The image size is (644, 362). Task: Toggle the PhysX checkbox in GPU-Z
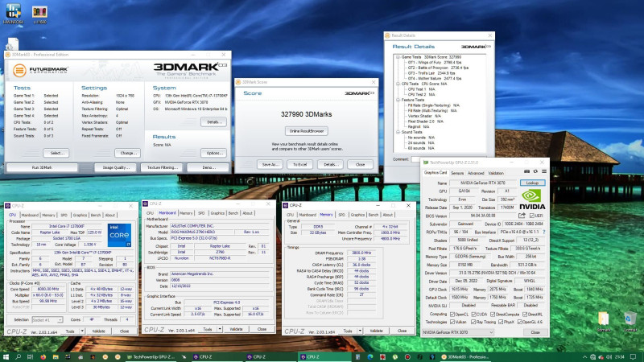[501, 323]
